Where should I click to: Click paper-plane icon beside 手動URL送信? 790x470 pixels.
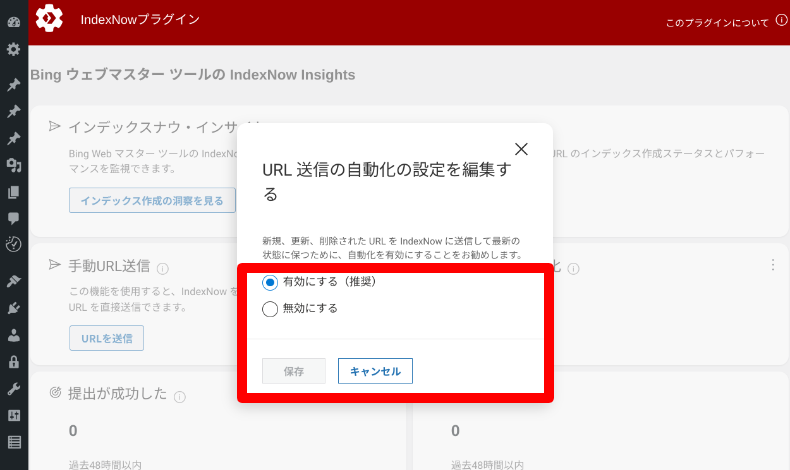tap(54, 264)
